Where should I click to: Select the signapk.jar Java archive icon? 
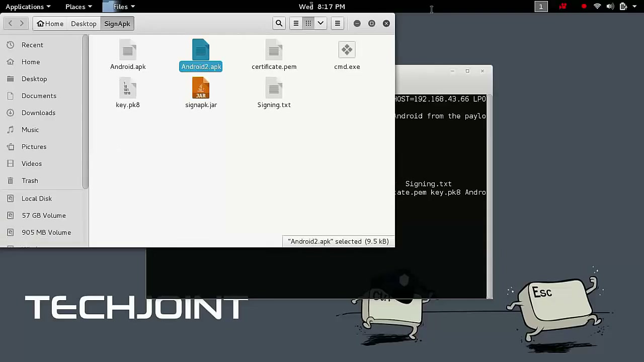(201, 88)
